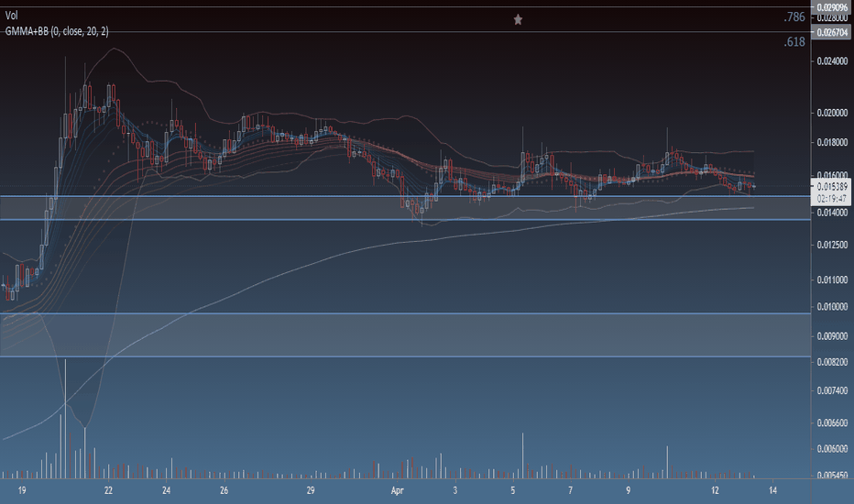Screen dimensions: 854x504
Task: Click the date label 22 on the time axis
Action: tap(108, 490)
